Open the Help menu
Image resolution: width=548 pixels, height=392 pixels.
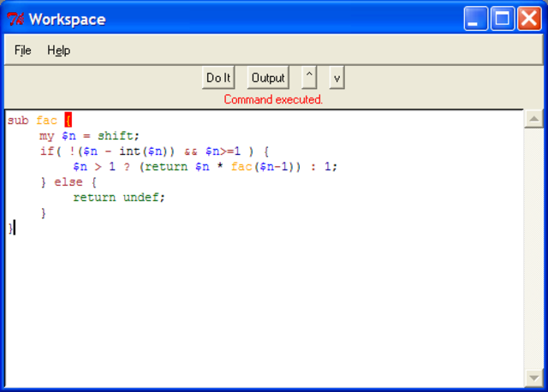point(59,50)
